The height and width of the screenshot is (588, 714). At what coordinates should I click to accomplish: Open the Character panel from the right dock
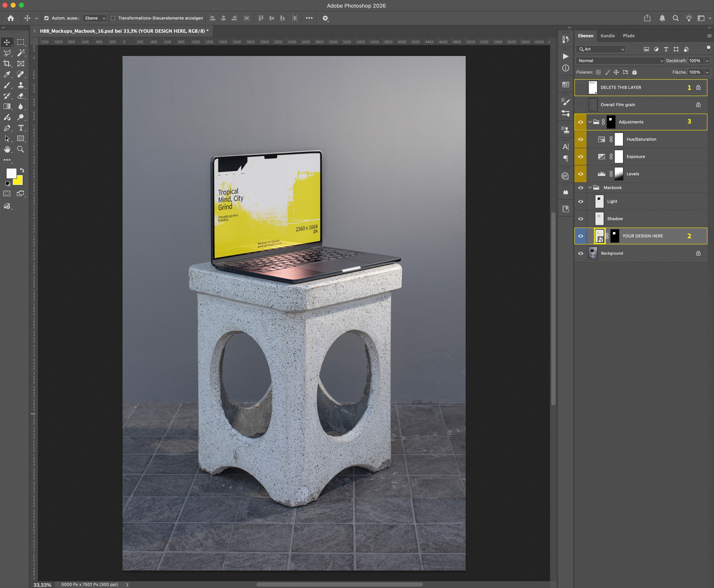[x=565, y=147]
